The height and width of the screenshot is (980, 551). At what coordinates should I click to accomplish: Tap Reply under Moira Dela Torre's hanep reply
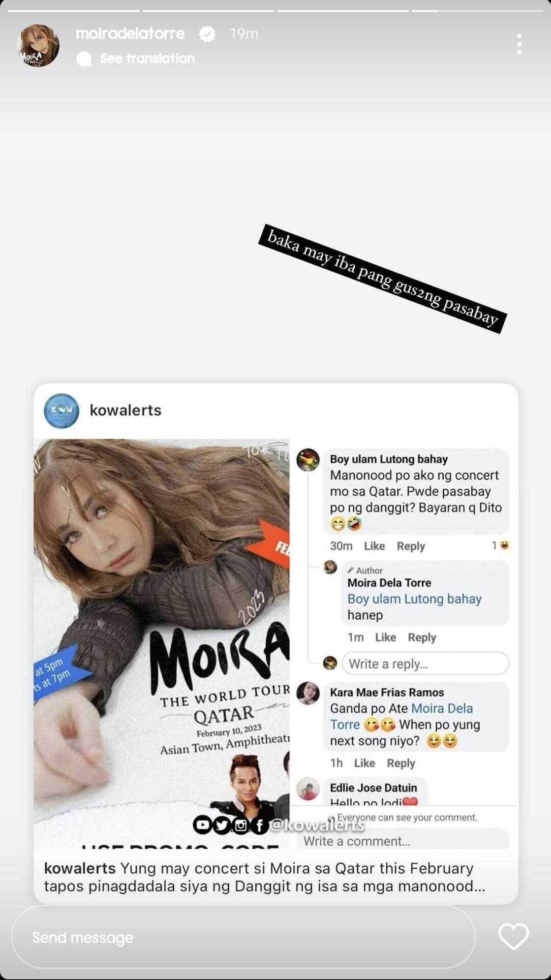(x=422, y=637)
